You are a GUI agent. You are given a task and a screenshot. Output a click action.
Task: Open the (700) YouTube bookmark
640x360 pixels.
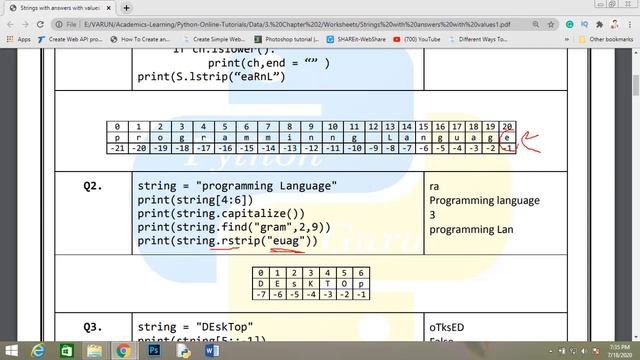pyautogui.click(x=417, y=39)
